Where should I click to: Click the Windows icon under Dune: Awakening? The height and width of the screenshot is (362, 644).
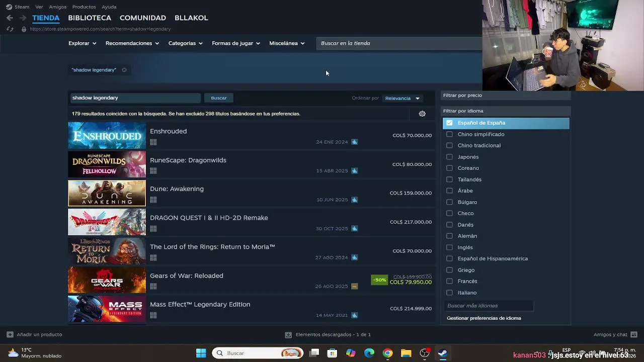click(x=153, y=200)
